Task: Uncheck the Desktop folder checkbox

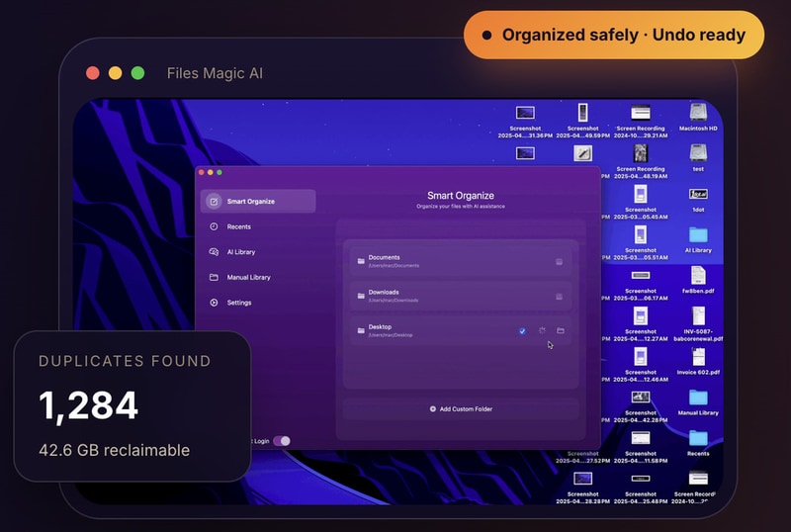Action: click(522, 330)
